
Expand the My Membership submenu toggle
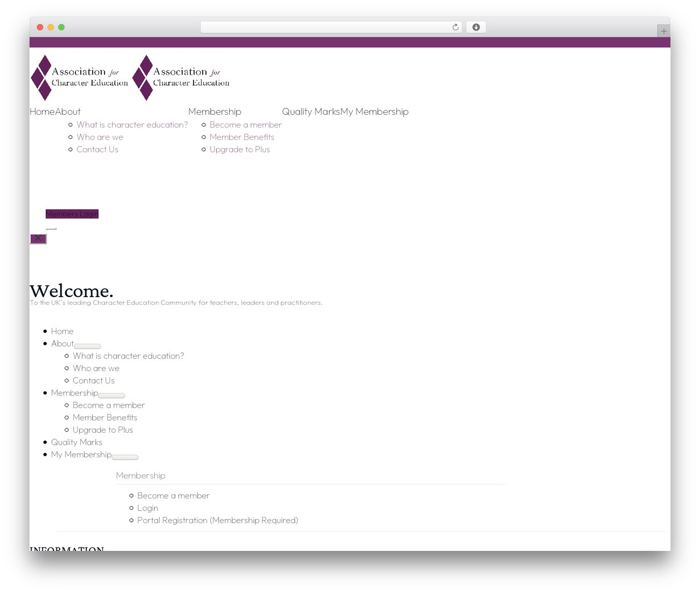pyautogui.click(x=125, y=457)
